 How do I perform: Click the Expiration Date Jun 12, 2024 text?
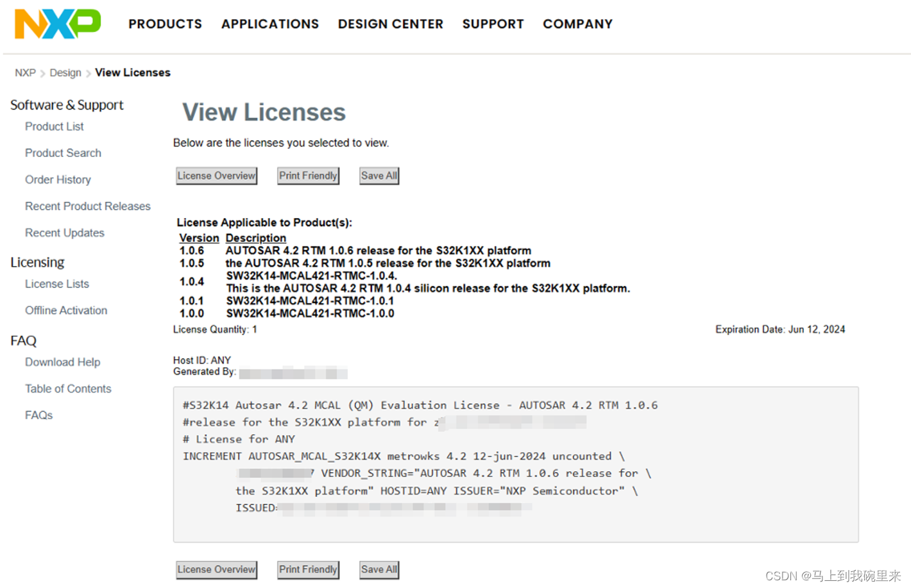coord(780,330)
